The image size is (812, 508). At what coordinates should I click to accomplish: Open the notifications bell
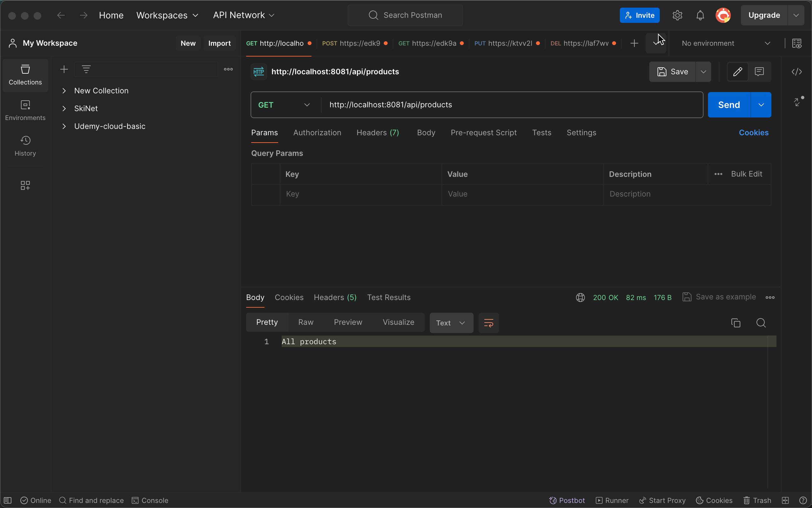coord(700,15)
